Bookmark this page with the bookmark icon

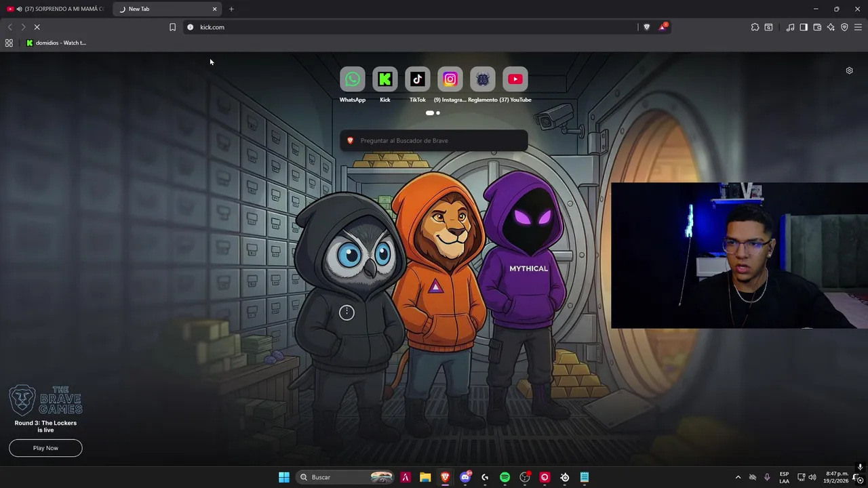(172, 27)
